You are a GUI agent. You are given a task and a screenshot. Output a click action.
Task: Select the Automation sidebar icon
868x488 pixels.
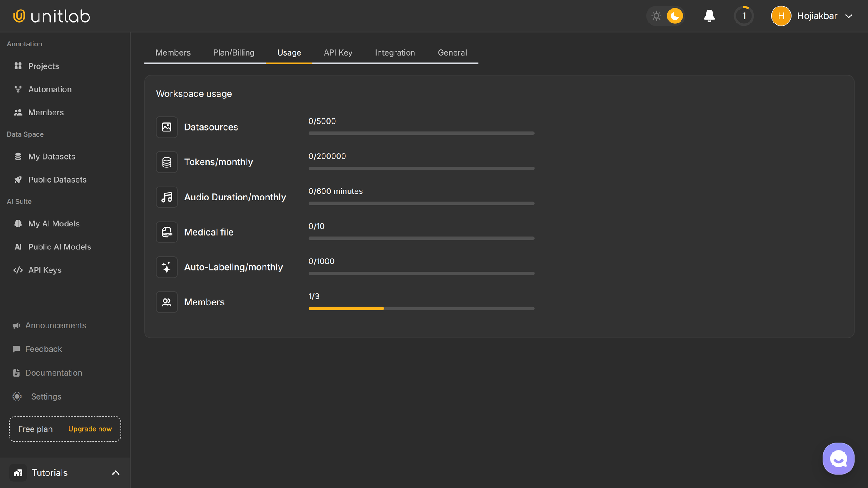point(18,89)
